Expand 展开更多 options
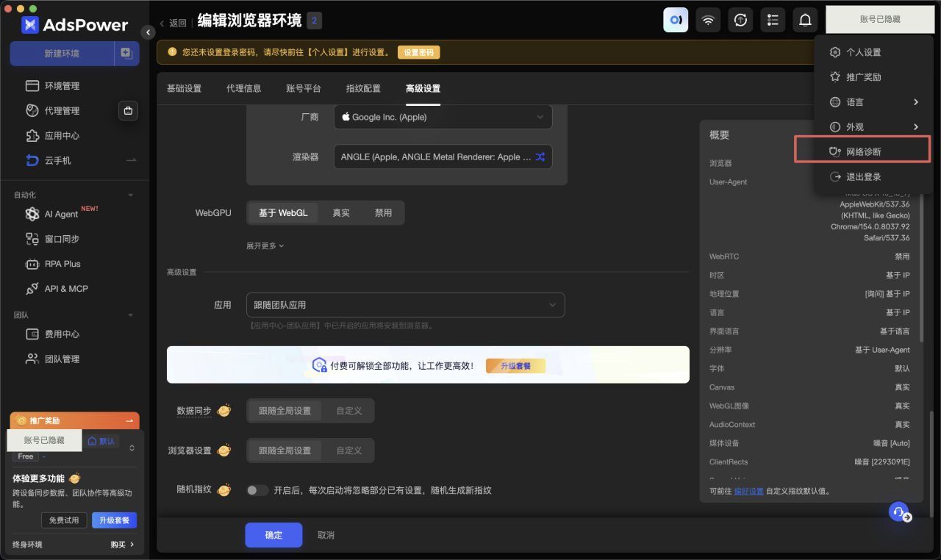 point(265,246)
